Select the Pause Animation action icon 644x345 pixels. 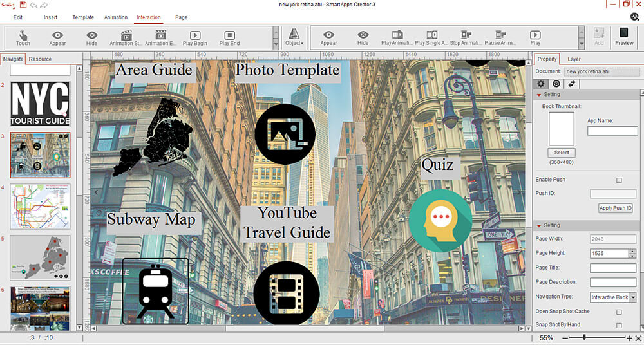500,35
